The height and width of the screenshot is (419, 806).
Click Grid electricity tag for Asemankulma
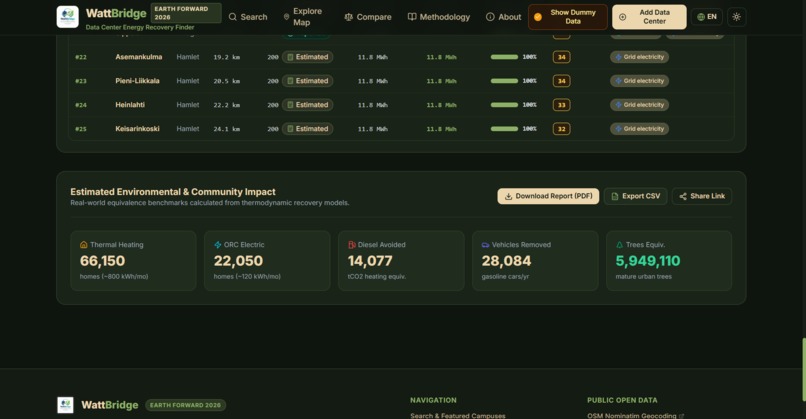[x=639, y=57]
